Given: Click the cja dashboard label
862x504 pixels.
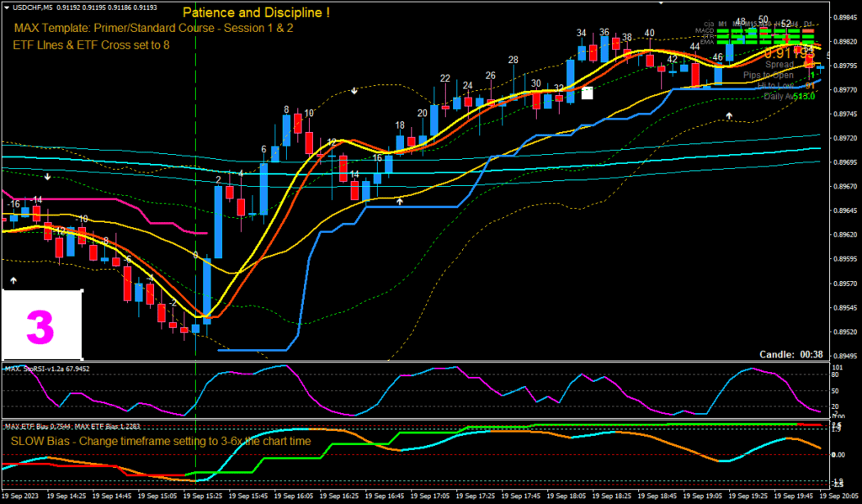Looking at the screenshot, I should tap(708, 24).
